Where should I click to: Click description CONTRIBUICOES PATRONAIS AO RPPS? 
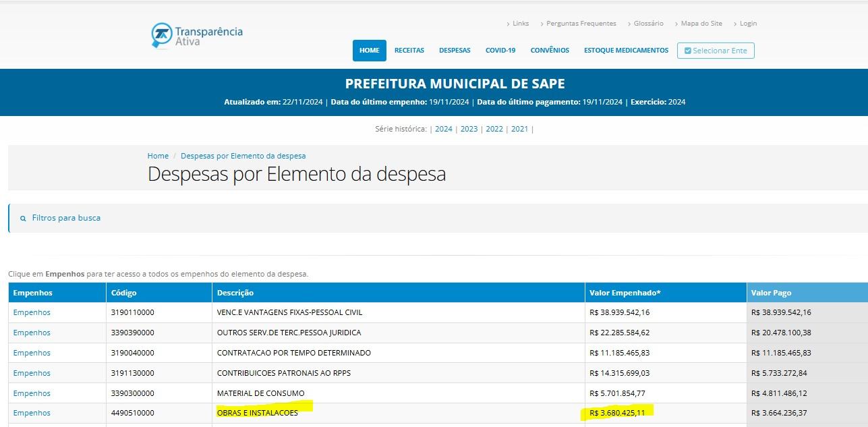coord(284,373)
